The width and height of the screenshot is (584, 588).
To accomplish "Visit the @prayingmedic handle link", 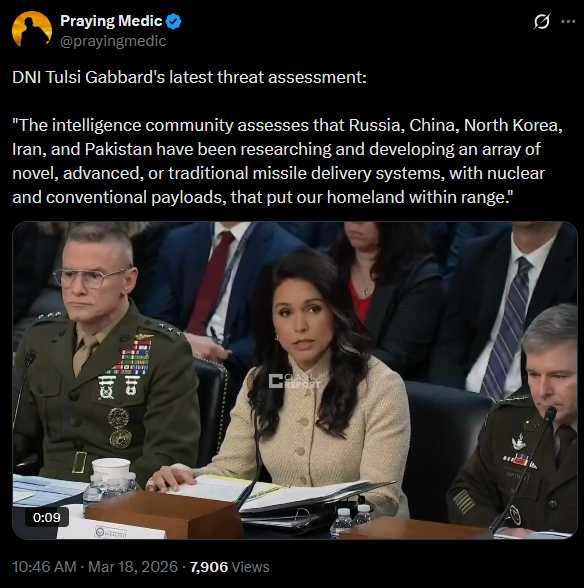I will click(113, 41).
